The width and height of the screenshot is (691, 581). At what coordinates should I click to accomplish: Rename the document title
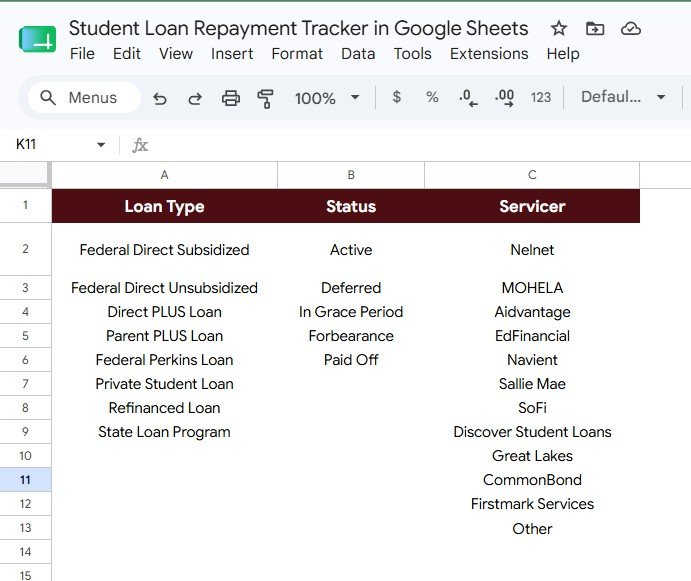tap(298, 29)
